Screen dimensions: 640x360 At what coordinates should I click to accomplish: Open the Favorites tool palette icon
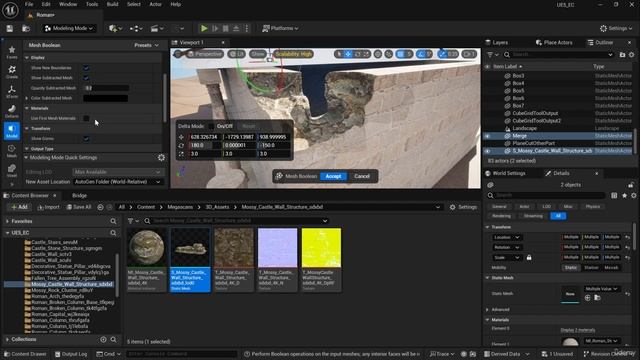[x=12, y=52]
